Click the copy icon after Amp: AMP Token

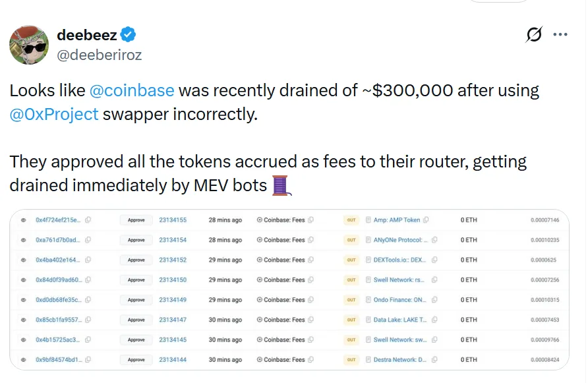(426, 220)
